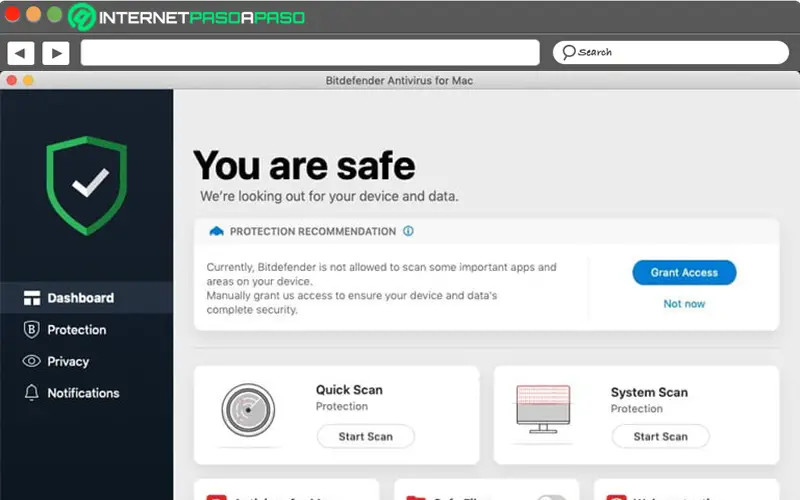Select Protection in the sidebar
800x500 pixels.
(76, 330)
